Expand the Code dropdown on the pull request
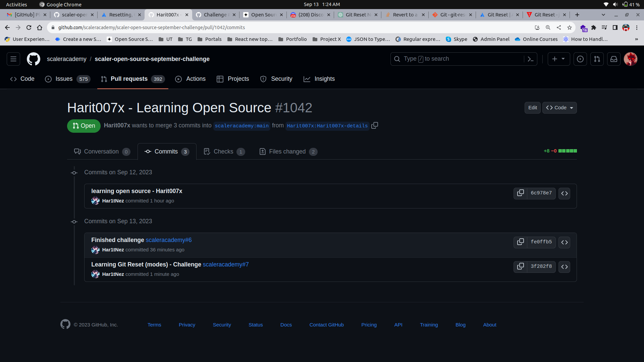This screenshot has width=644, height=362. pos(559,108)
